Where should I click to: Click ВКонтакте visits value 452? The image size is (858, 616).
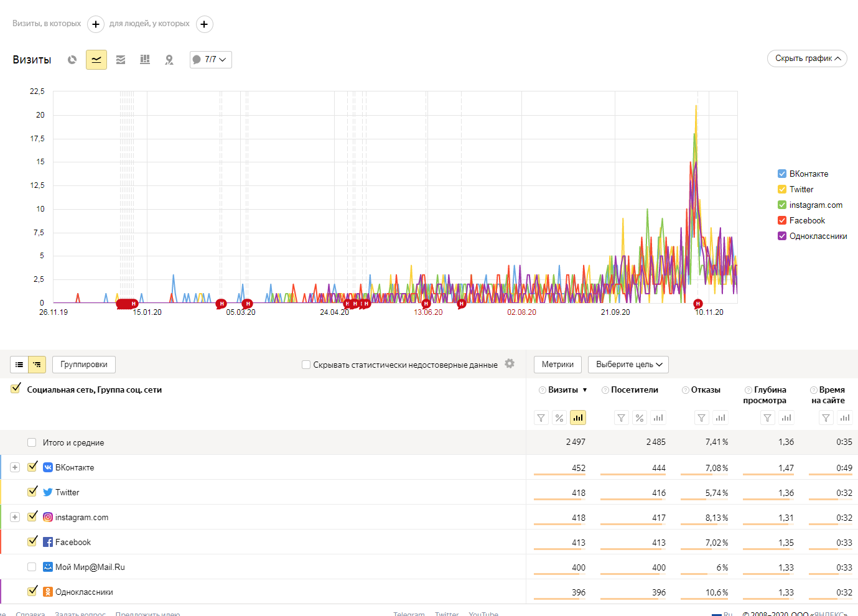579,468
